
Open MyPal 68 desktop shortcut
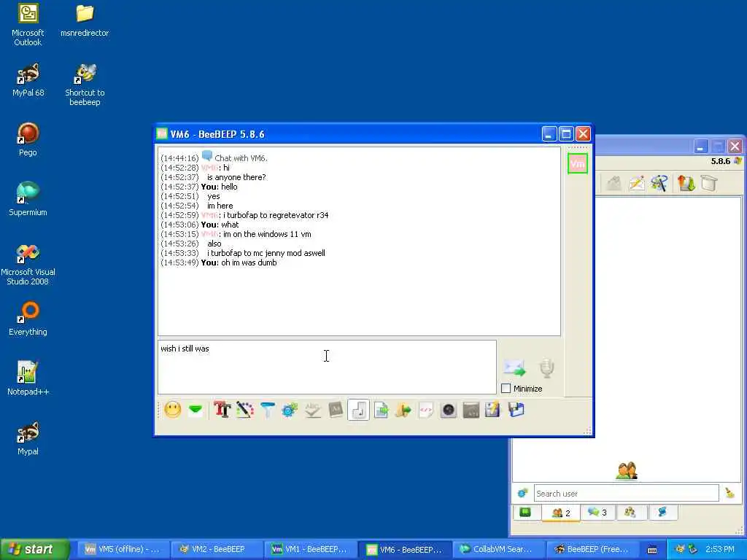tap(28, 80)
